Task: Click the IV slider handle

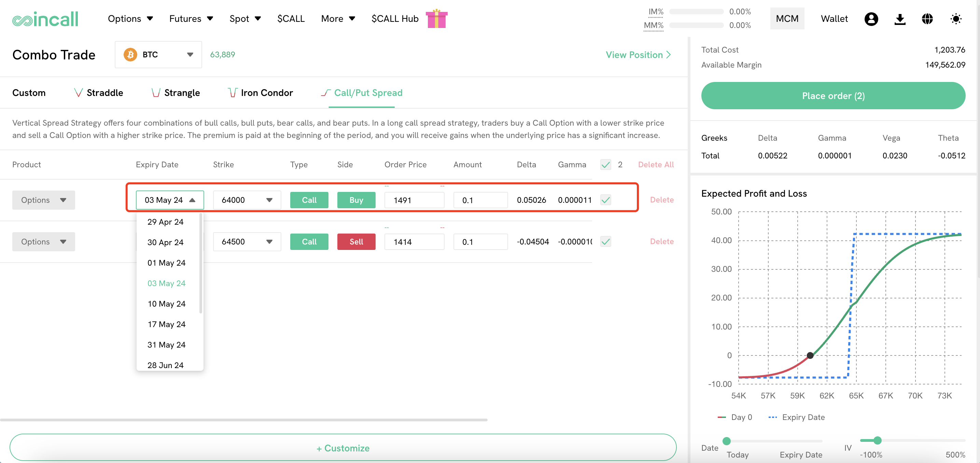Action: click(x=877, y=440)
